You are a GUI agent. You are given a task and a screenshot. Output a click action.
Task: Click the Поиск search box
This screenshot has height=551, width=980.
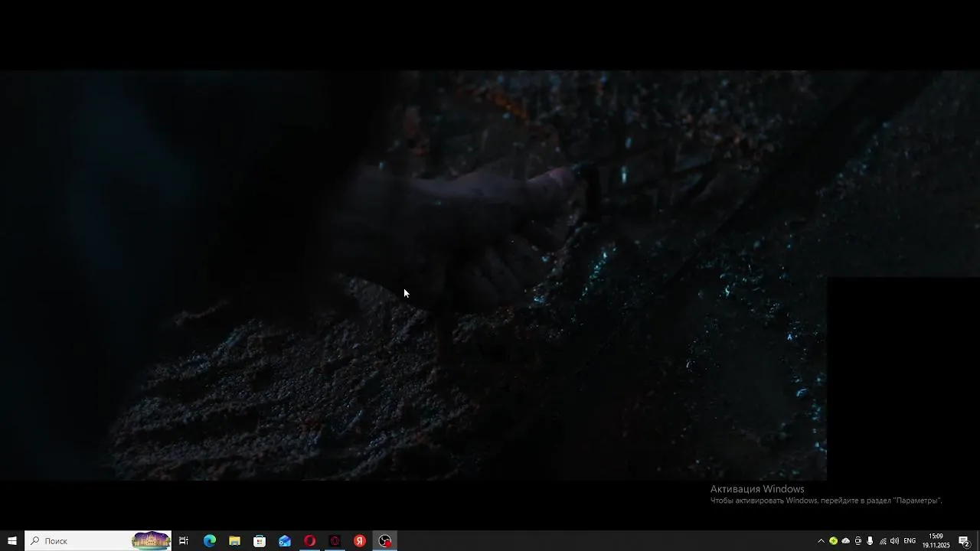pos(98,541)
